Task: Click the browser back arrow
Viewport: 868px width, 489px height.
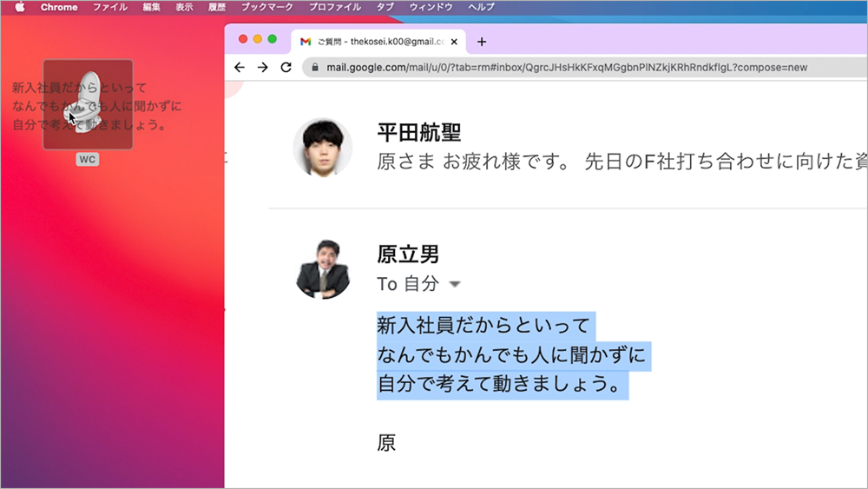Action: tap(240, 67)
